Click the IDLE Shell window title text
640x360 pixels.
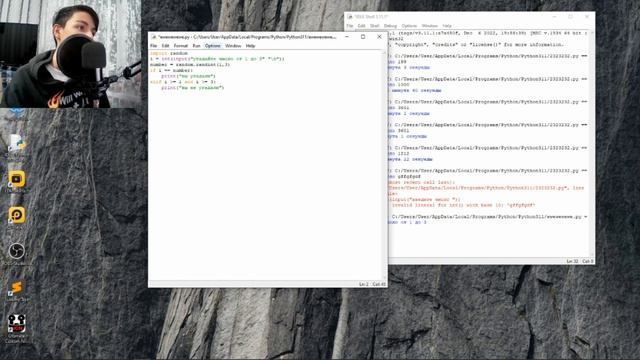[x=371, y=17]
